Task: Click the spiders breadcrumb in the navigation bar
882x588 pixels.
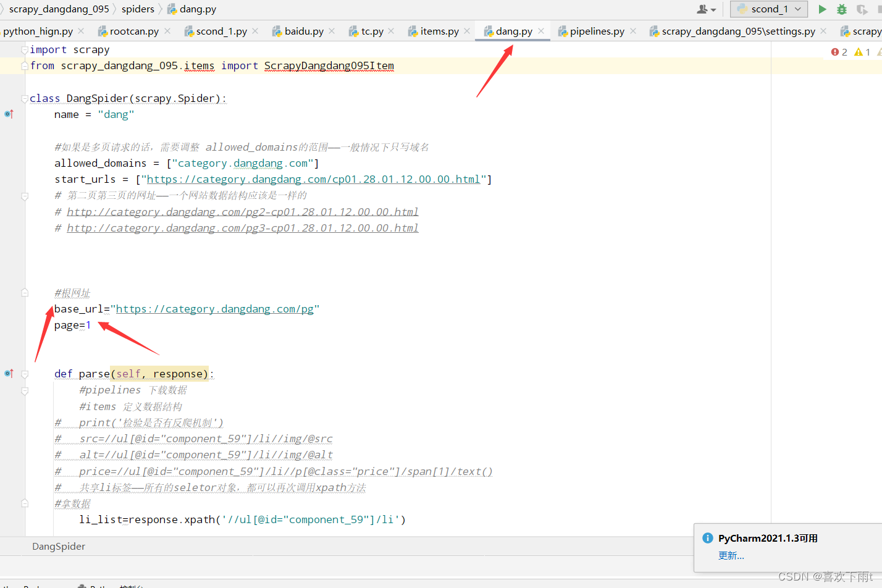Action: tap(138, 9)
